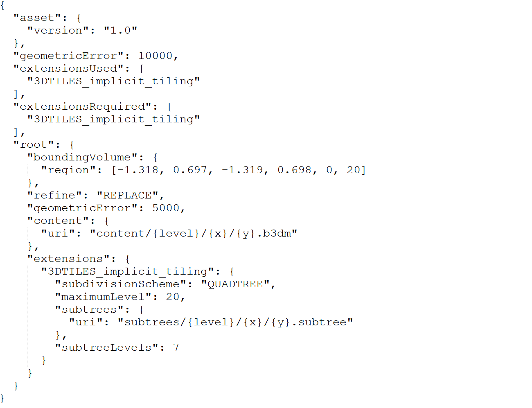Click the "QUADTREE" subdivisionScheme value
The width and height of the screenshot is (532, 408).
[235, 284]
